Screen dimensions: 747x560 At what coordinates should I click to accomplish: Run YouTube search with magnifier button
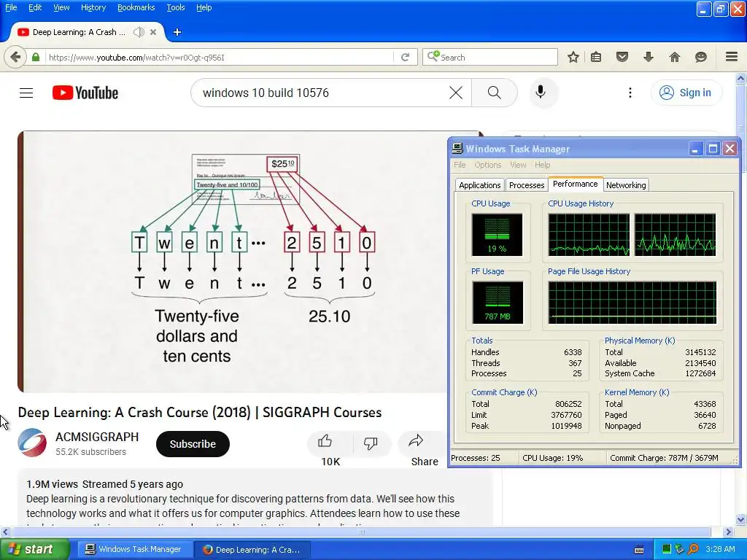point(495,93)
